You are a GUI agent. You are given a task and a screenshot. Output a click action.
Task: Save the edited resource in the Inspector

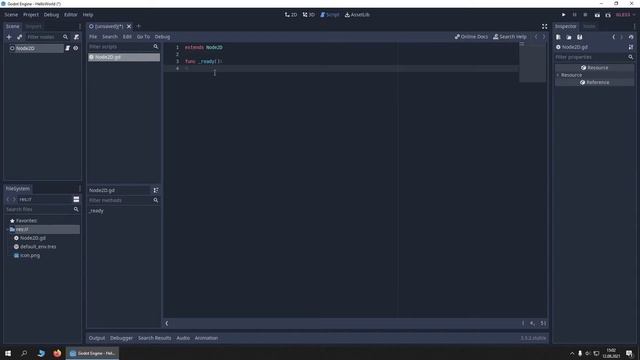click(580, 37)
